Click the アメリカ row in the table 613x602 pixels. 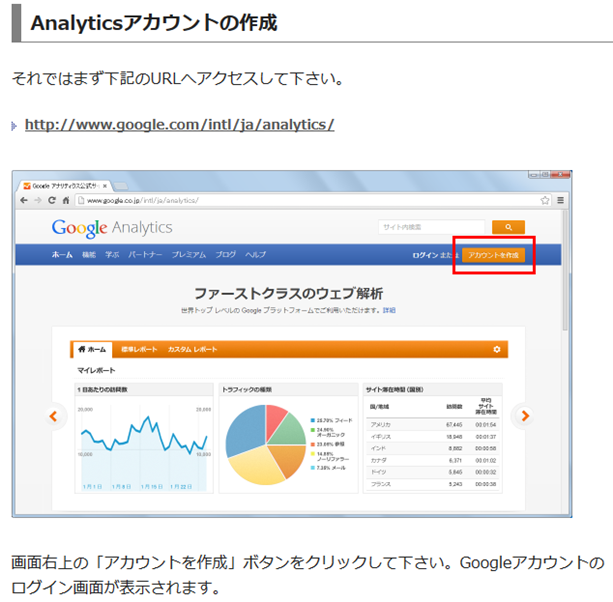[433, 425]
